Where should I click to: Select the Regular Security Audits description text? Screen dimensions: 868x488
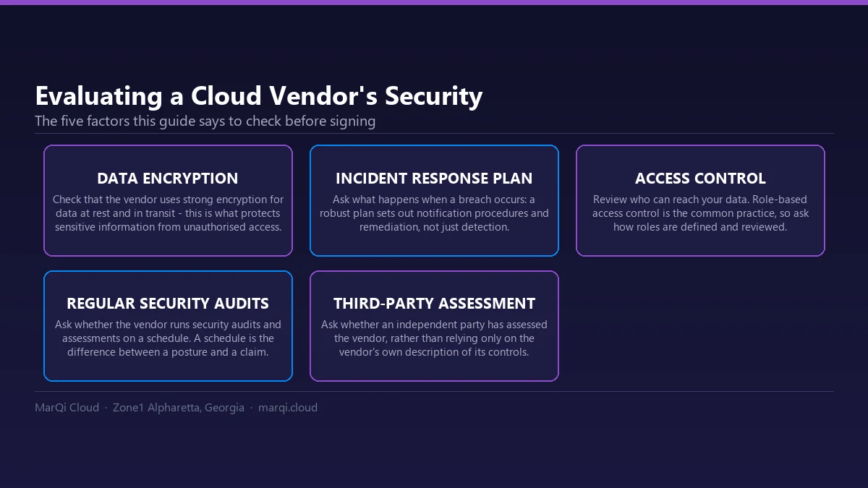pos(168,338)
